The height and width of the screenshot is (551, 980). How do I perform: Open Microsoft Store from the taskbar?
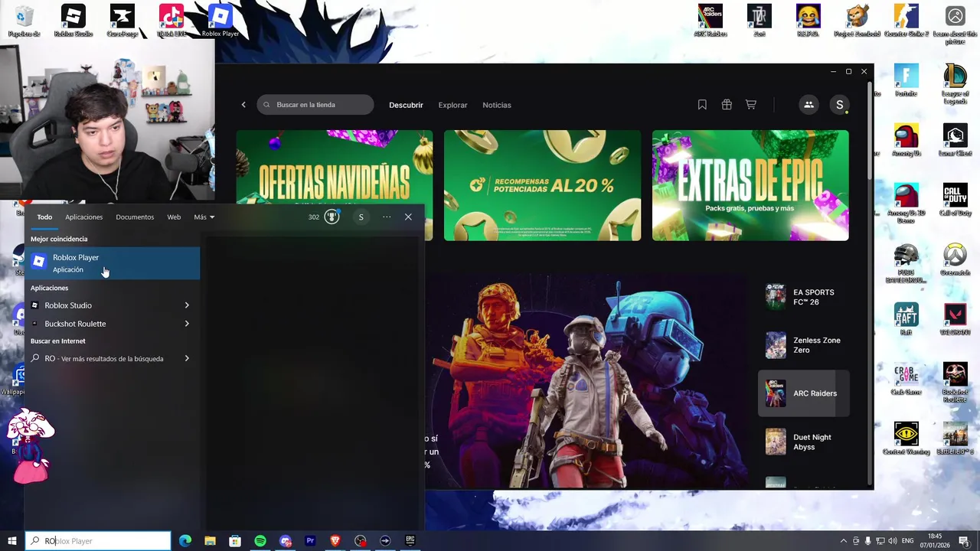(235, 541)
